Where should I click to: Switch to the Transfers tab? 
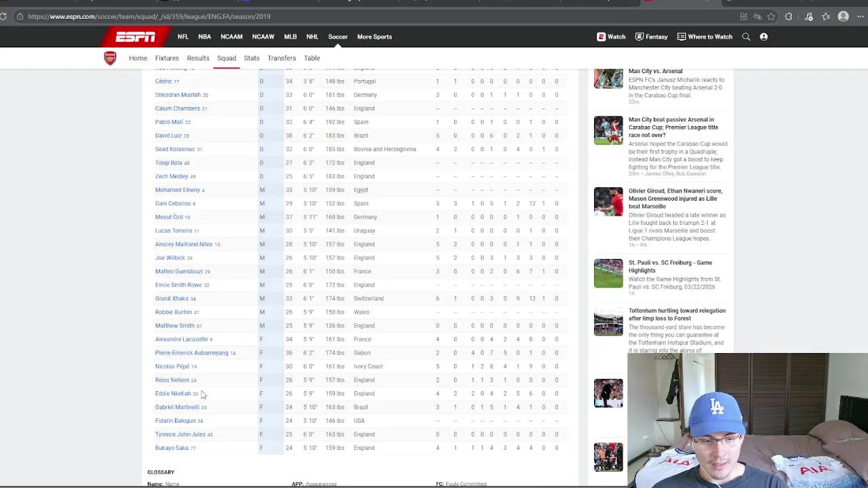[x=281, y=58]
